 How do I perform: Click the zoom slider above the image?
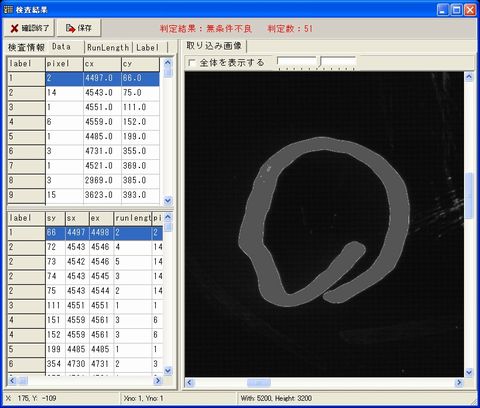point(316,63)
